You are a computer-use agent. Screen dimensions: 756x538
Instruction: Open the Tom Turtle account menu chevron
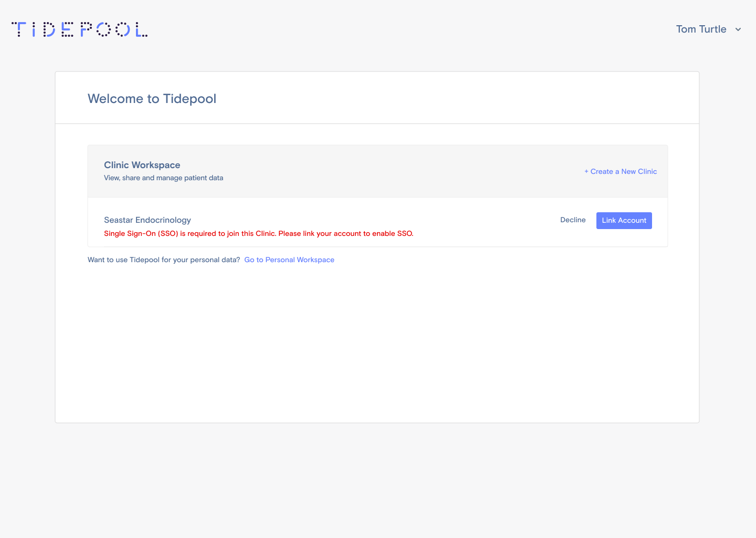coord(738,29)
